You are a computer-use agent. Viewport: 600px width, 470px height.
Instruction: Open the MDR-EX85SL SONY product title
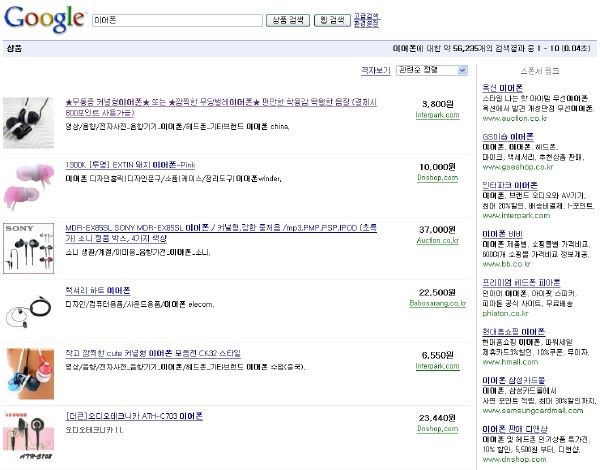[x=221, y=233]
